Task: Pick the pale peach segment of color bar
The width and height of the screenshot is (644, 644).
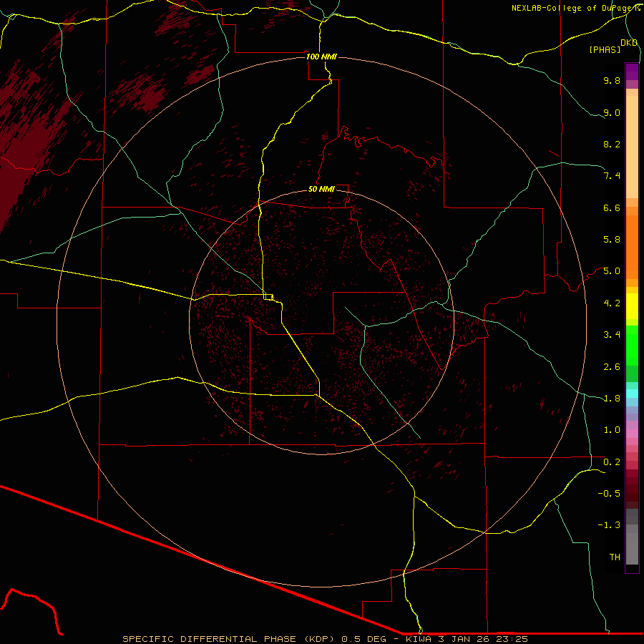Action: click(x=632, y=147)
